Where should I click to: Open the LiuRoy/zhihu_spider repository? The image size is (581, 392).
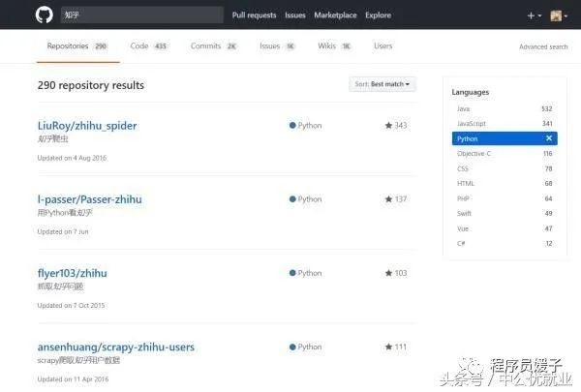(87, 126)
